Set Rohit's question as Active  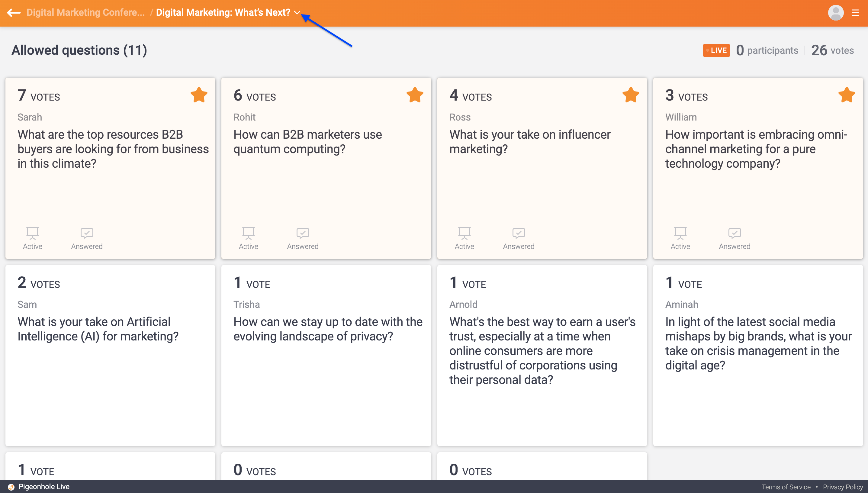(x=249, y=238)
